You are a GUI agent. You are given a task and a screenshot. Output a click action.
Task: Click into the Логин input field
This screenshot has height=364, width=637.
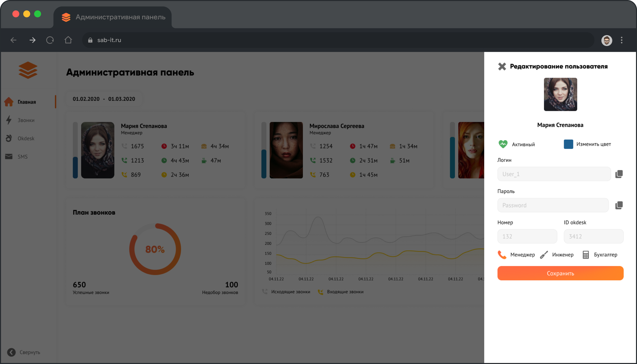coord(554,174)
